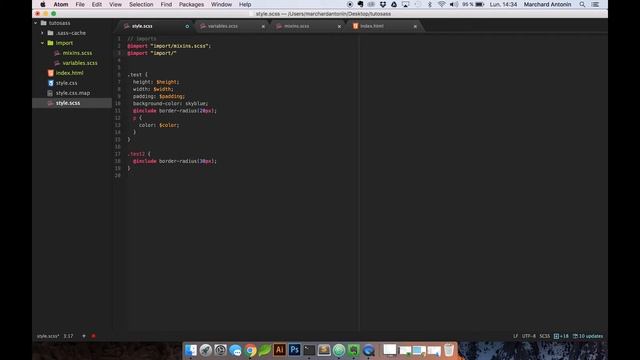640x360 pixels.
Task: Open Terminal from the dock
Action: click(309, 350)
